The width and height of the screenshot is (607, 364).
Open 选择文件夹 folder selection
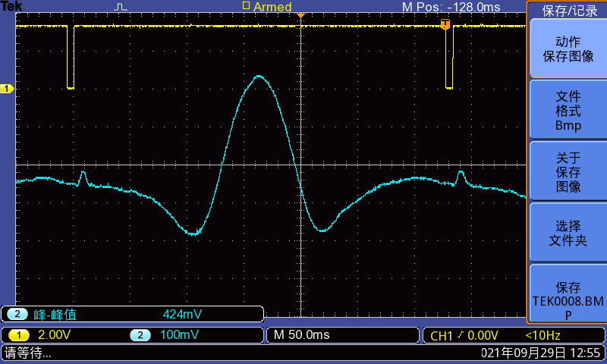568,233
